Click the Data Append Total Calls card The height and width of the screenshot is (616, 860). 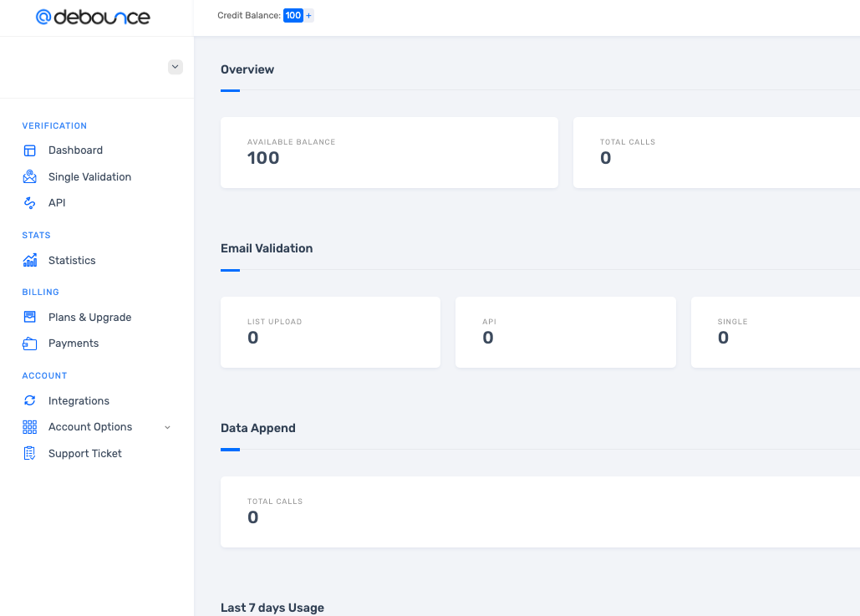click(x=540, y=512)
